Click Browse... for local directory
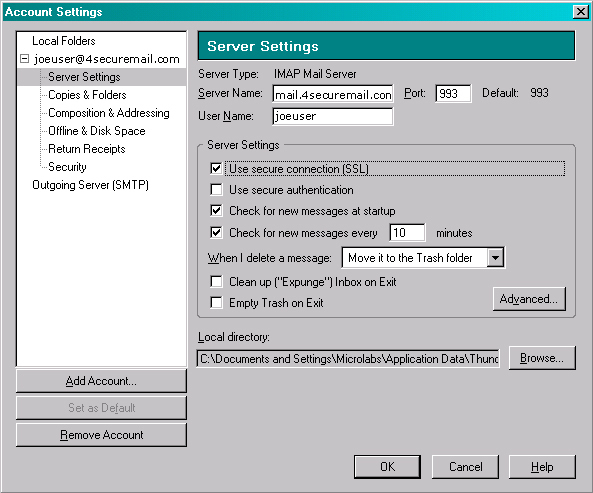593x493 pixels. pos(542,358)
